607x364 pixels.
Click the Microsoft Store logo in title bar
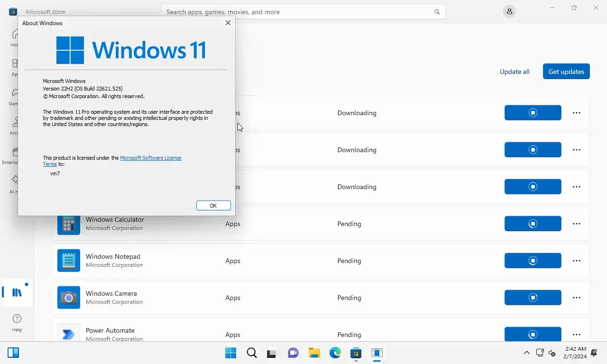pyautogui.click(x=13, y=11)
